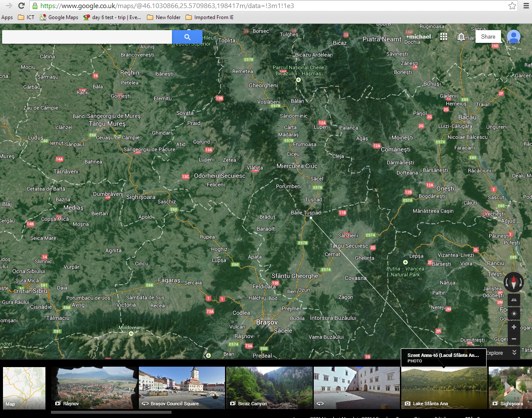Click the Onești town label
The width and height of the screenshot is (532, 418).
coord(445,188)
